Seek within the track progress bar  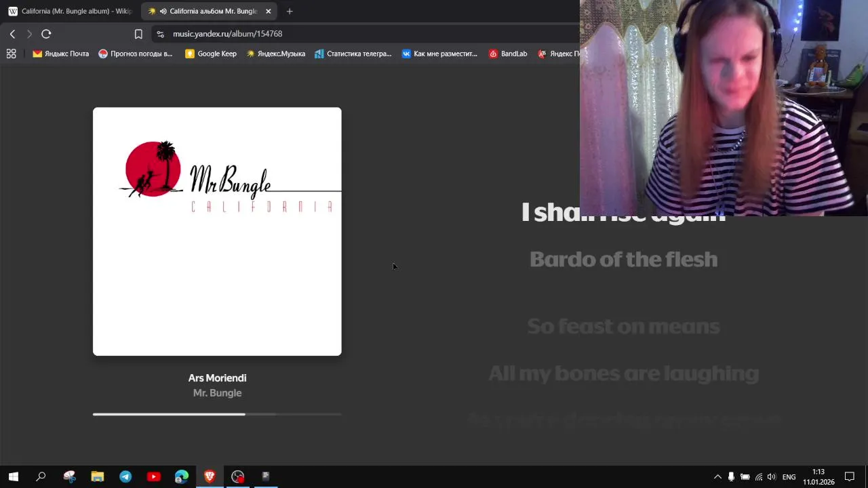pos(217,414)
